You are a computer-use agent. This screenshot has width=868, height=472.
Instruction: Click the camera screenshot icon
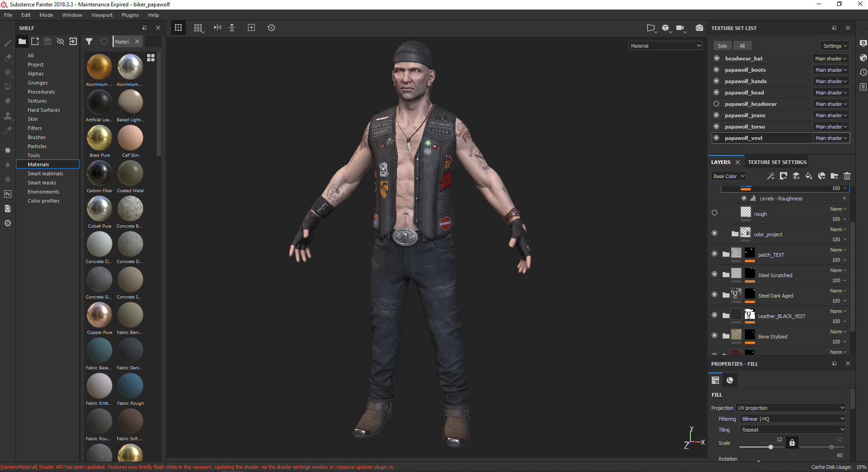point(699,28)
